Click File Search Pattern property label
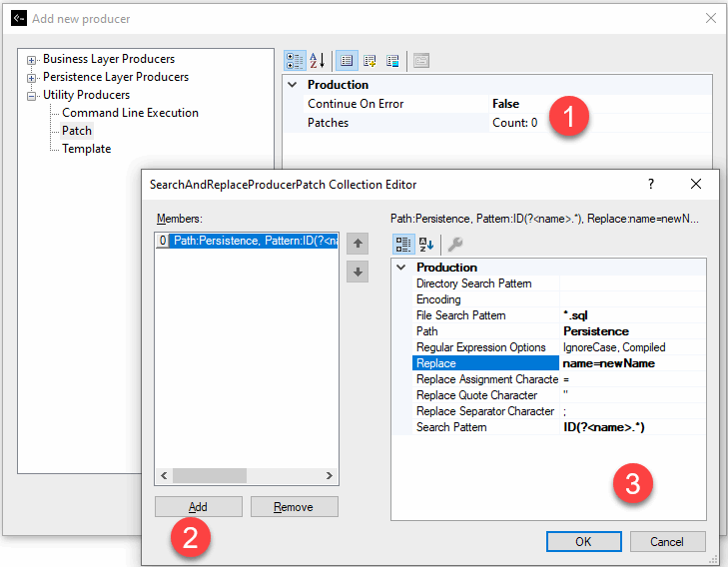The width and height of the screenshot is (728, 567). point(460,315)
